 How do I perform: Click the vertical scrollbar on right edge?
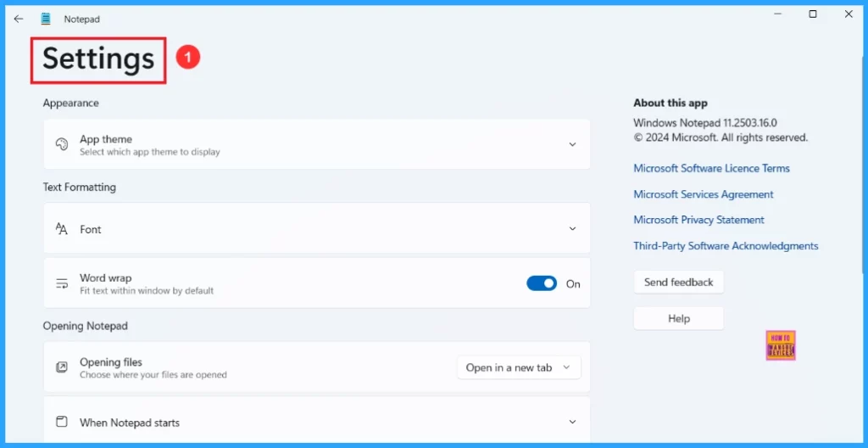[864, 166]
